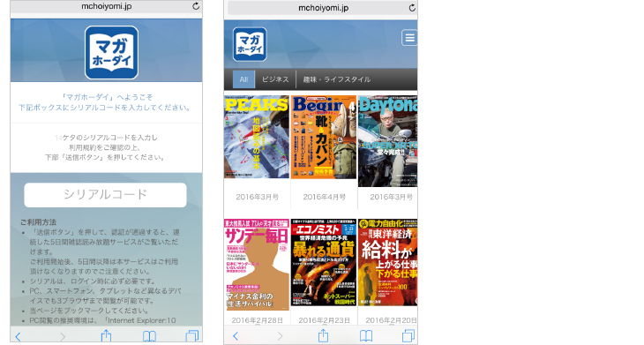Open the 東洋経済 magazine cover
Screen dimensions: 644x345
click(x=387, y=262)
